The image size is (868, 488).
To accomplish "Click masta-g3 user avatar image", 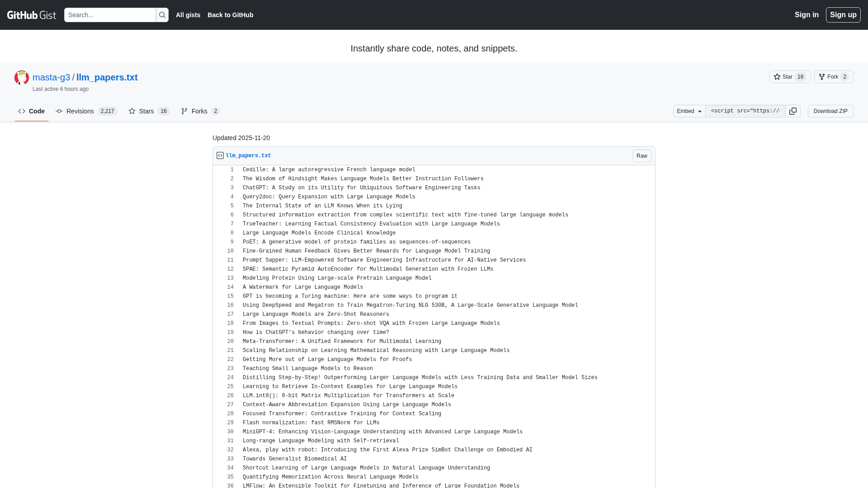I will coord(22,78).
